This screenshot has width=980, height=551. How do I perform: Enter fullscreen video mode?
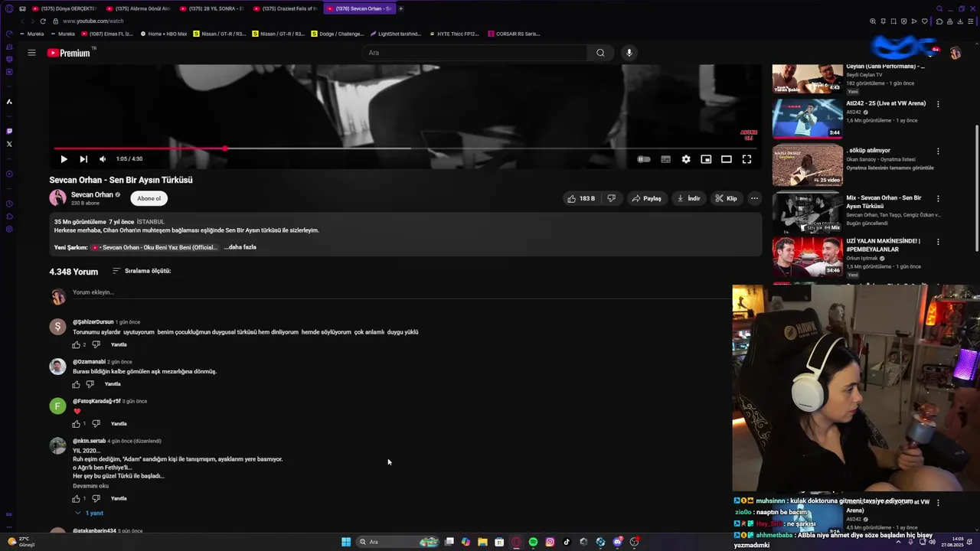pos(746,159)
